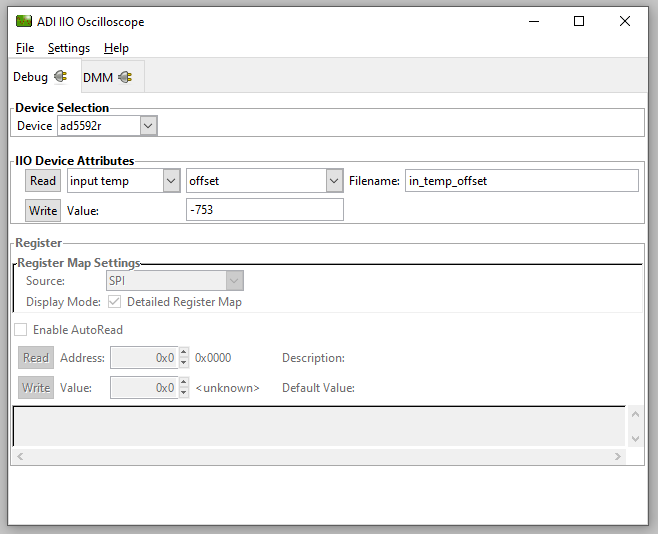Click Write button next to attribute Value
Viewport: 658px width, 534px height.
pos(43,210)
